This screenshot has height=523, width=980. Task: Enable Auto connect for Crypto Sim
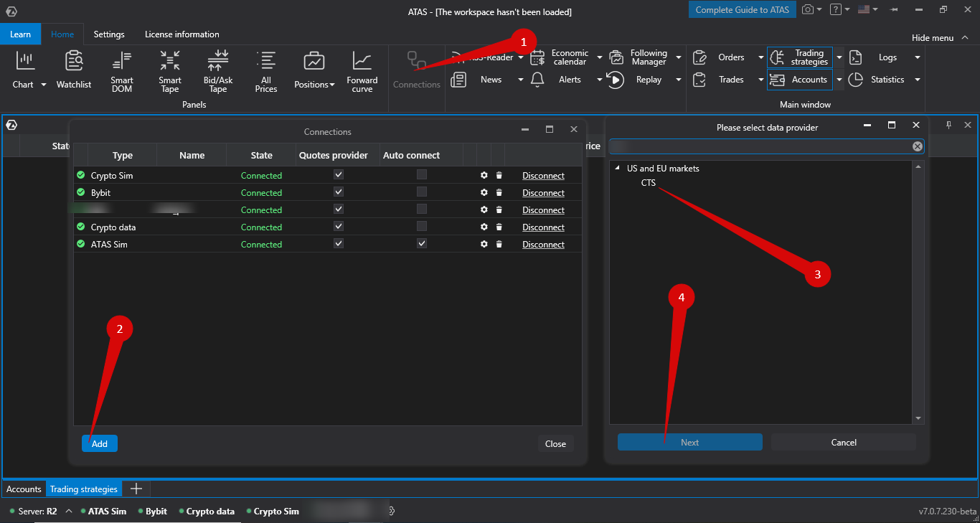pos(422,174)
